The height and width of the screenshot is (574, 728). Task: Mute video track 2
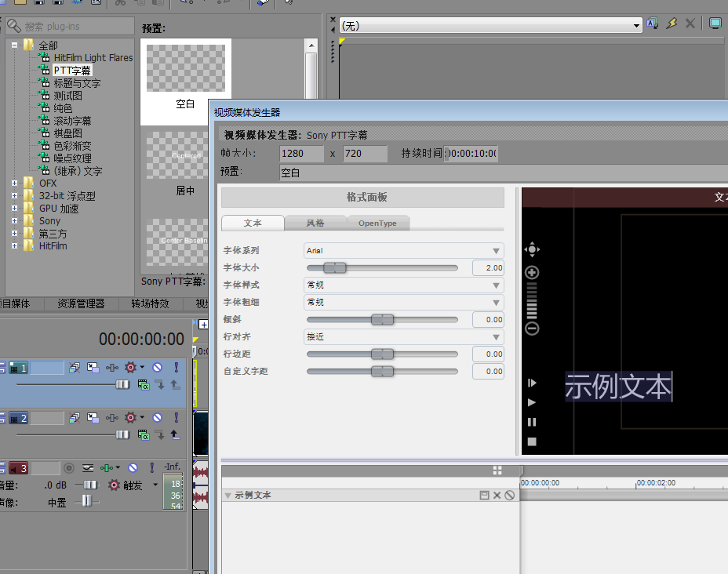pos(158,418)
